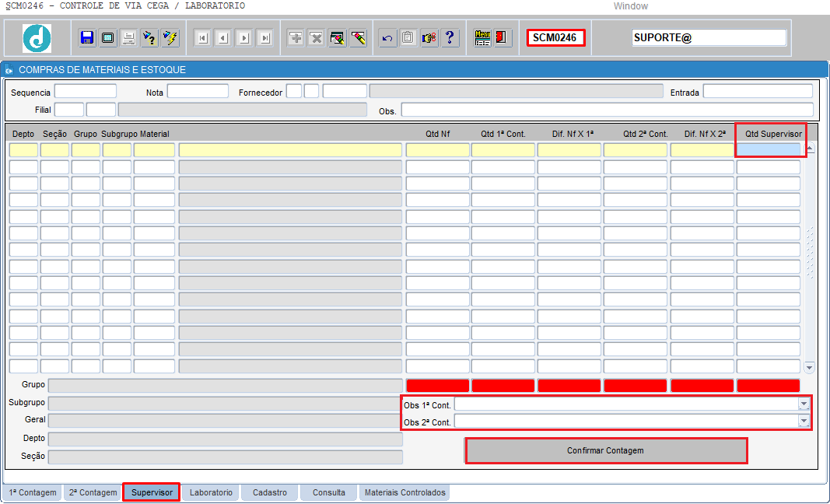Click the Print icon
Viewport: 830px width, 504px height.
(128, 38)
